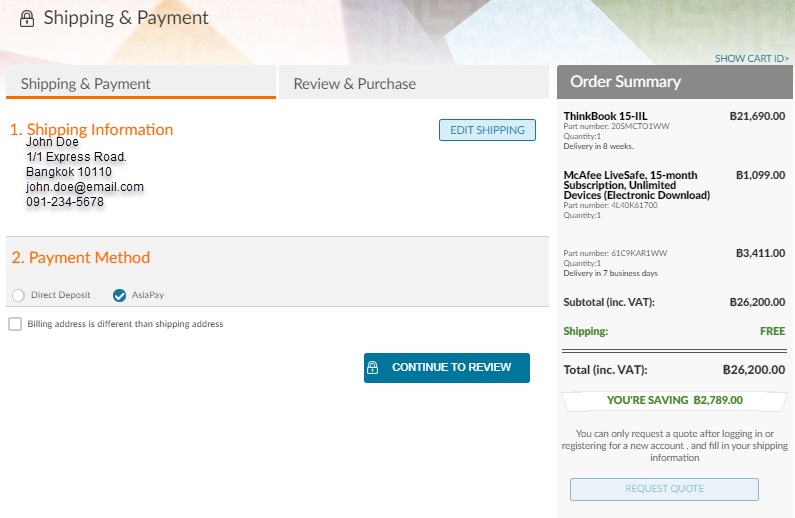Screen dimensions: 795x518
Task: Open the McAfee LiveSafe subscription item
Action: [x=636, y=185]
